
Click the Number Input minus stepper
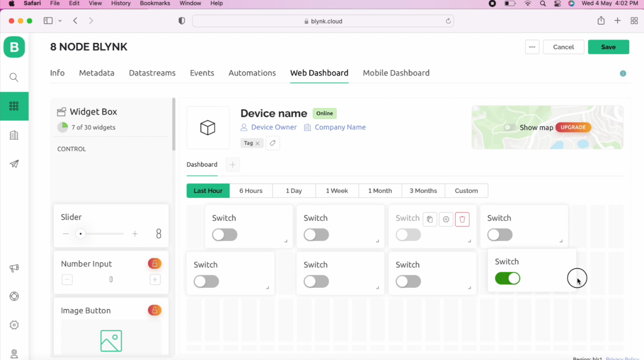click(x=67, y=280)
